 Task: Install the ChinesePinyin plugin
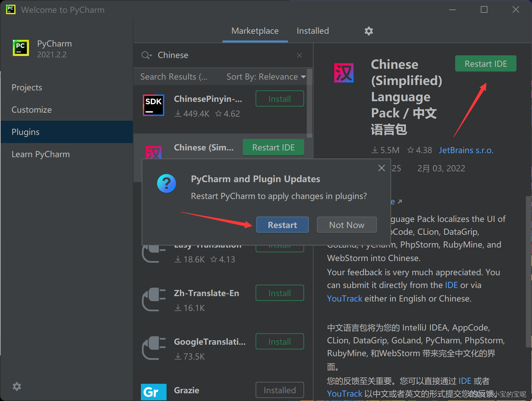279,99
